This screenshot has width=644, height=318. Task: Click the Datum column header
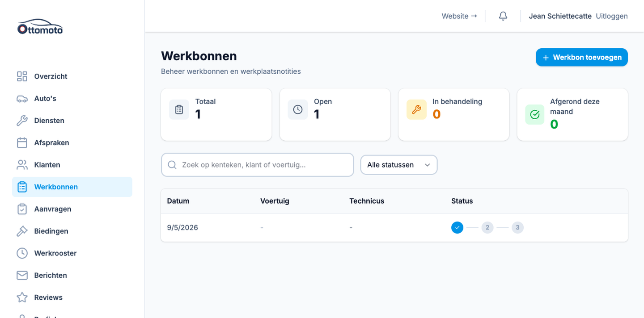click(178, 201)
